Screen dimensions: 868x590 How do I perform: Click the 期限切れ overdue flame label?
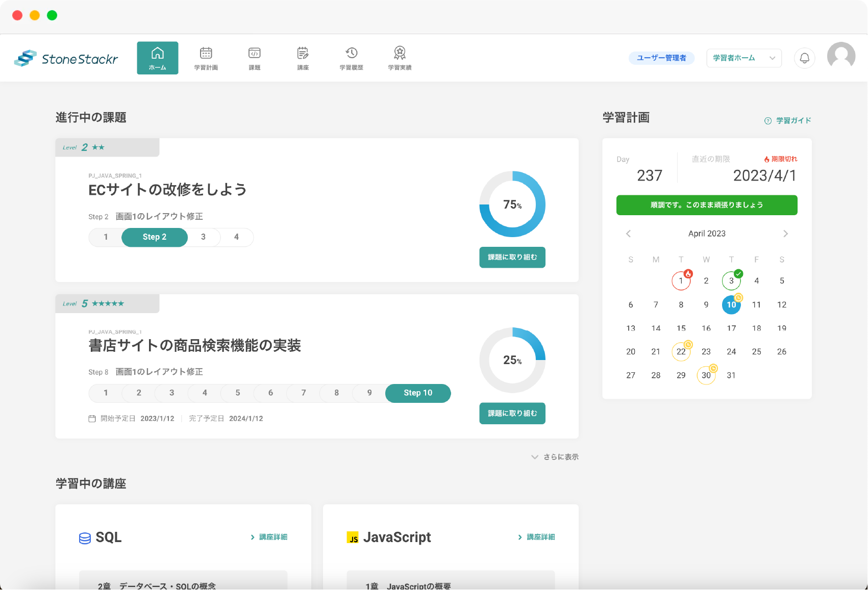tap(781, 159)
